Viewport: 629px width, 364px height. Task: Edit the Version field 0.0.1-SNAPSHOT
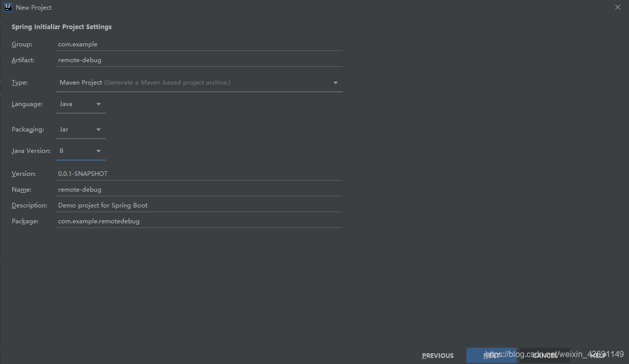(x=199, y=174)
